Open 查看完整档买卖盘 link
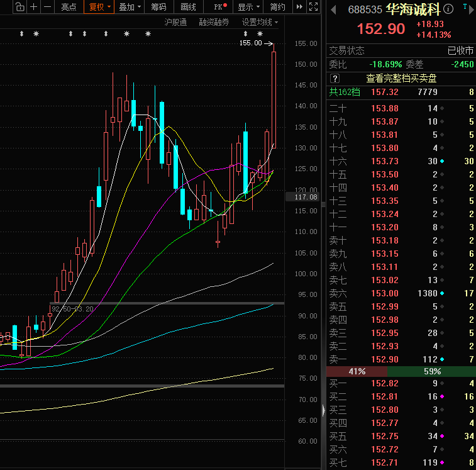This screenshot has height=470, width=476. coord(401,79)
